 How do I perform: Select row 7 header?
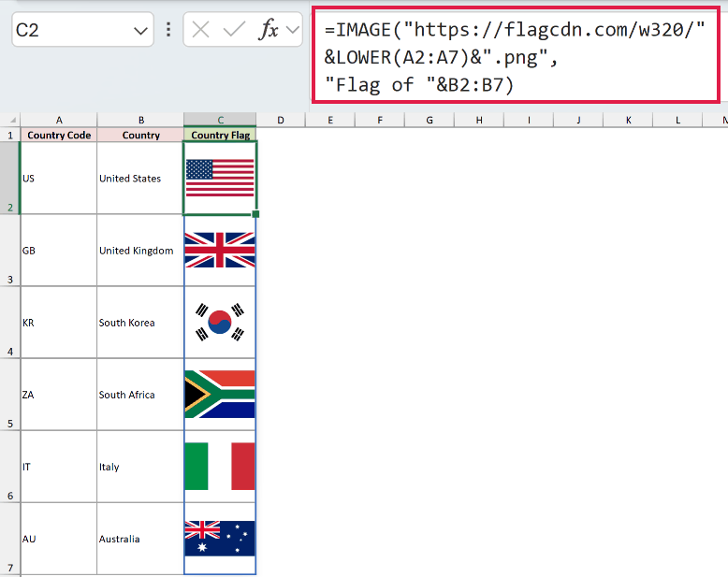pyautogui.click(x=10, y=539)
